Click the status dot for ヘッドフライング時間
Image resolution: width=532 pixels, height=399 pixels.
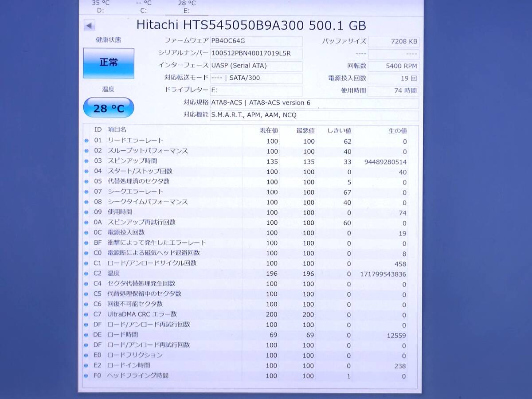tap(86, 376)
